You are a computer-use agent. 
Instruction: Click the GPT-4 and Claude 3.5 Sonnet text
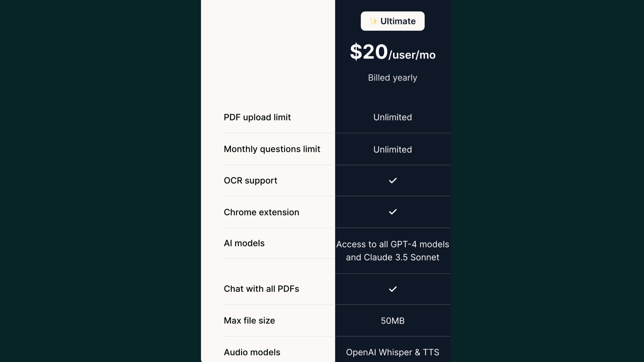[392, 251]
